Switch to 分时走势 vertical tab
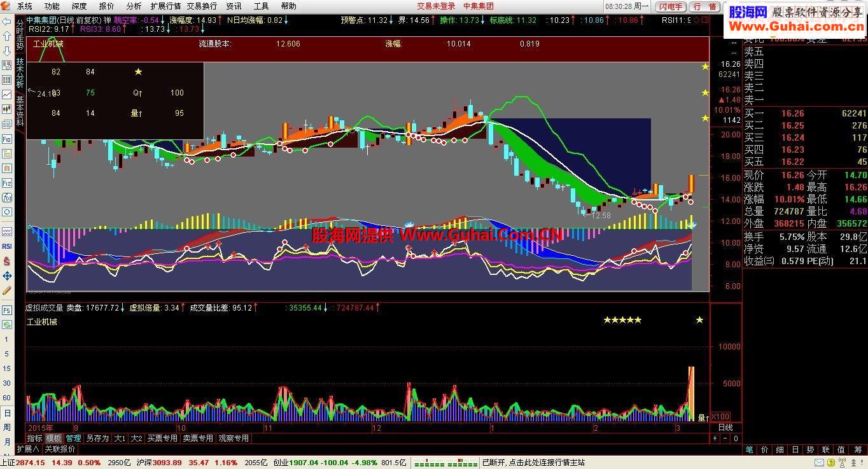Screen dimensions: 868x469 20,35
